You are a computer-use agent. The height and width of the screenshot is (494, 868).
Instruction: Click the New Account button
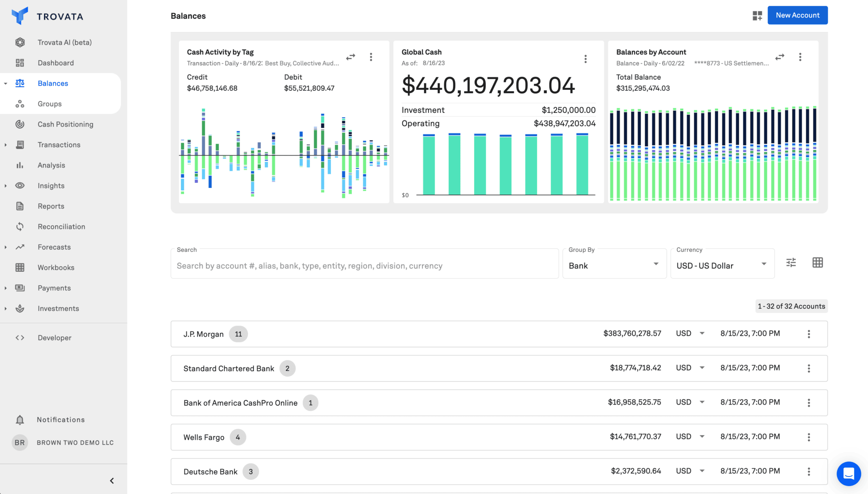pyautogui.click(x=797, y=15)
